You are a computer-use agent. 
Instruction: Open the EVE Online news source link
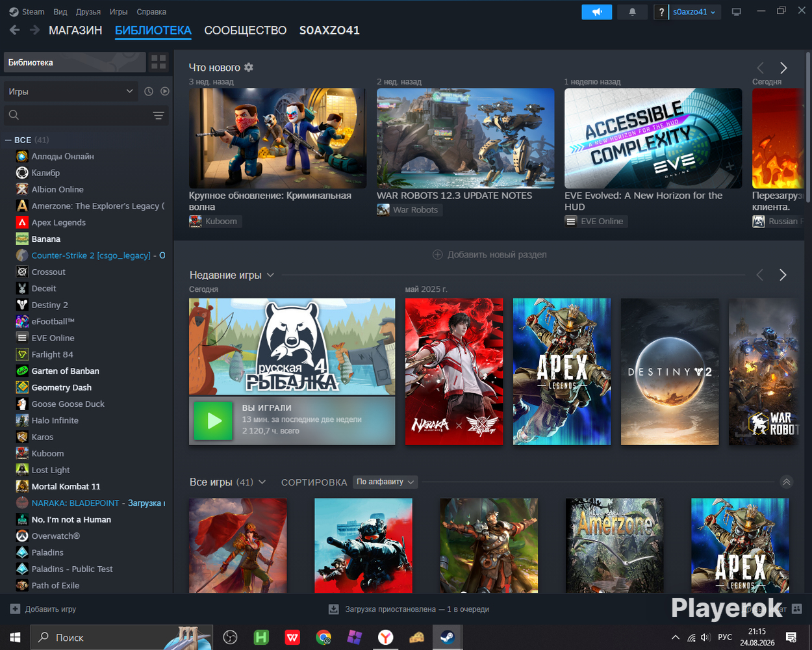596,221
